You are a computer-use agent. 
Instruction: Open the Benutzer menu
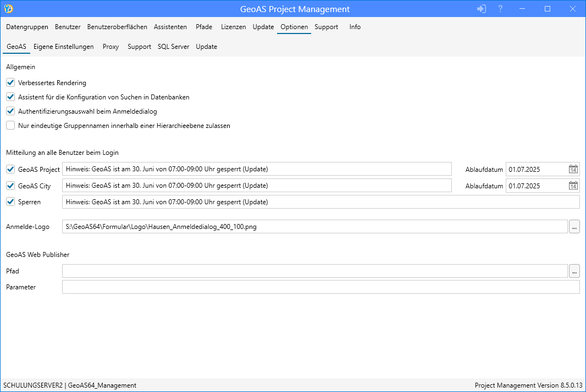coord(68,27)
